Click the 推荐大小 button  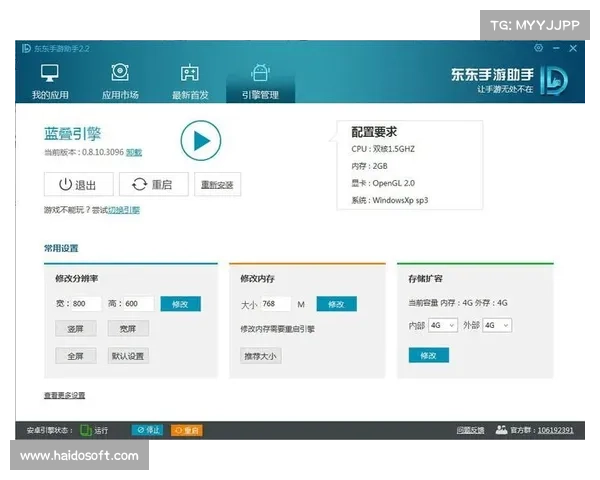261,356
